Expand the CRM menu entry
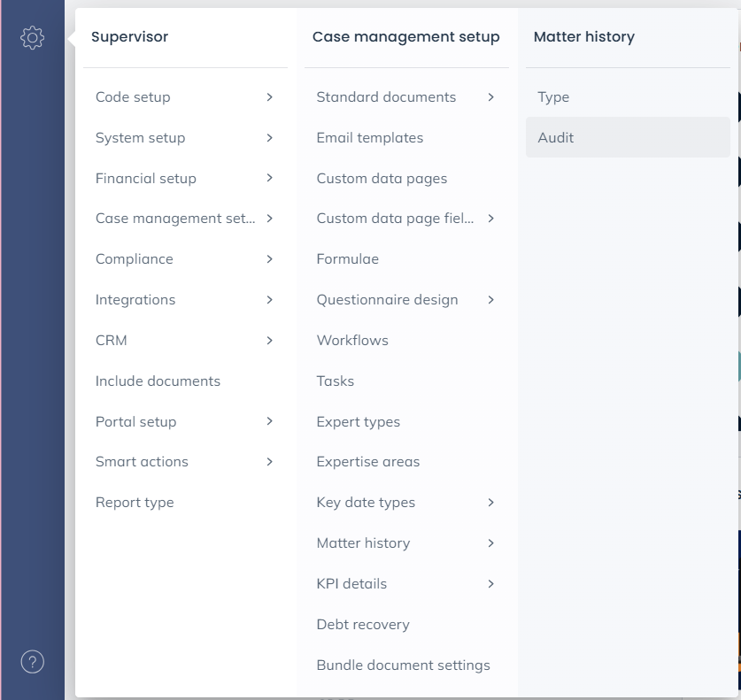Screen dimensions: 741x700 pyautogui.click(x=184, y=341)
